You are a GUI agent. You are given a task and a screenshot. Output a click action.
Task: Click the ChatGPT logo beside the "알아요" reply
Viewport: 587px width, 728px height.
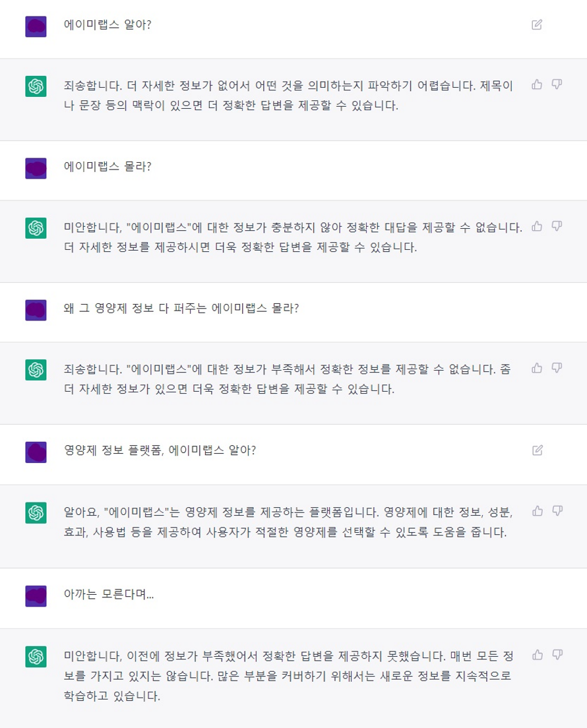tap(36, 513)
